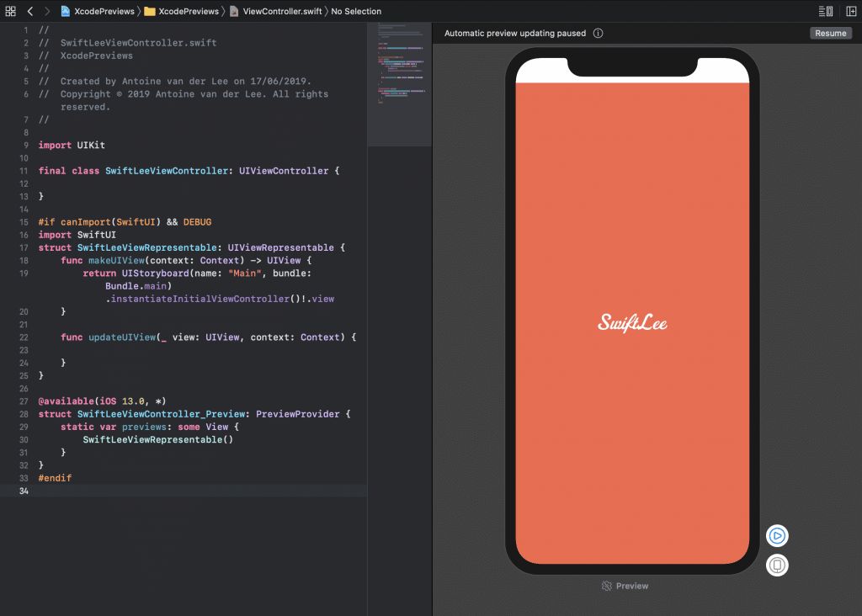Show info about paused preview updating
The width and height of the screenshot is (862, 616).
pos(598,34)
